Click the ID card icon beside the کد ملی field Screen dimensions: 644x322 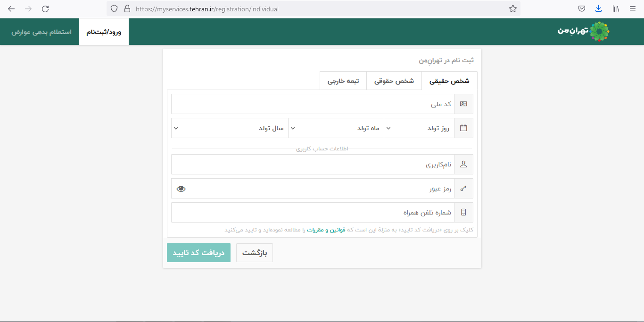pos(463,104)
